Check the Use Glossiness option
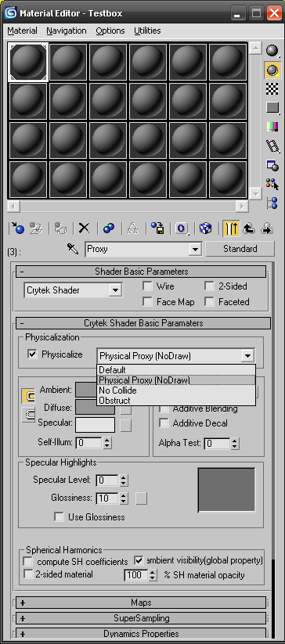 (x=60, y=516)
